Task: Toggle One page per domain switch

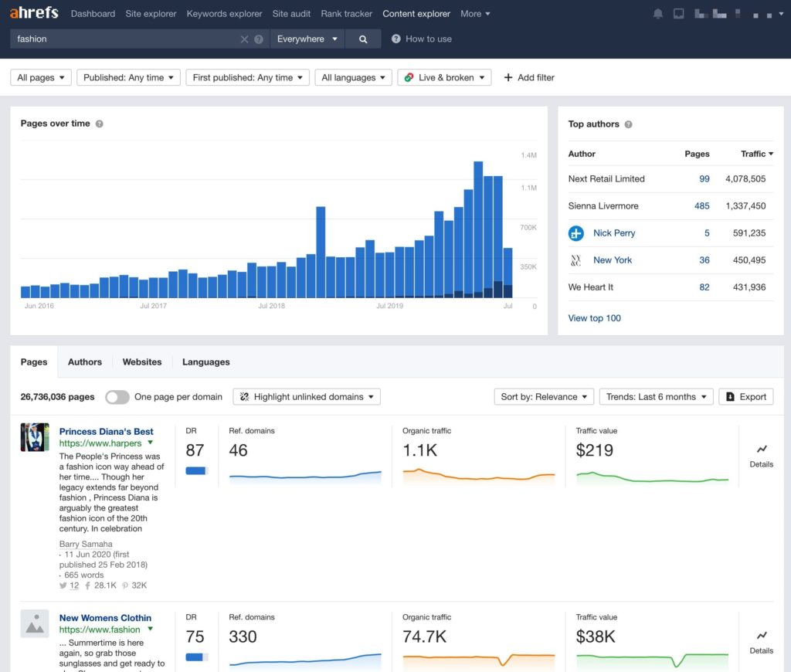Action: (x=117, y=397)
